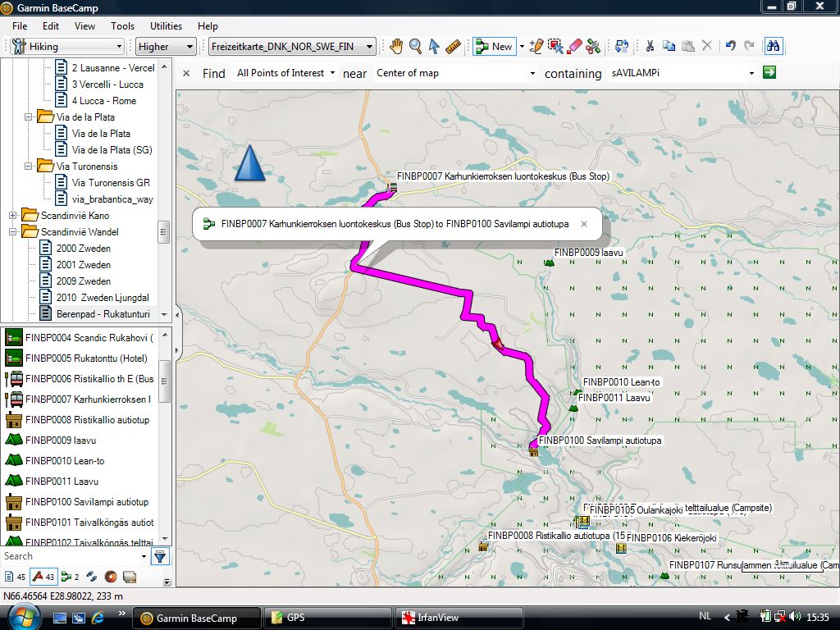This screenshot has height=630, width=840.
Task: Select the Pan hand tool
Action: 396,47
